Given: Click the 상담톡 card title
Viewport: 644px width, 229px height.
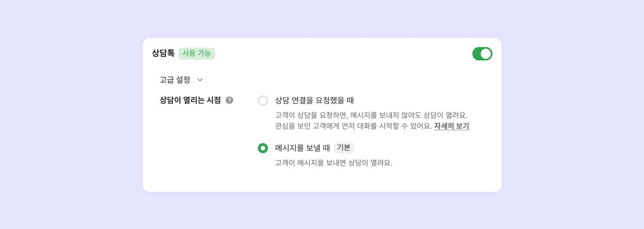Looking at the screenshot, I should point(163,53).
